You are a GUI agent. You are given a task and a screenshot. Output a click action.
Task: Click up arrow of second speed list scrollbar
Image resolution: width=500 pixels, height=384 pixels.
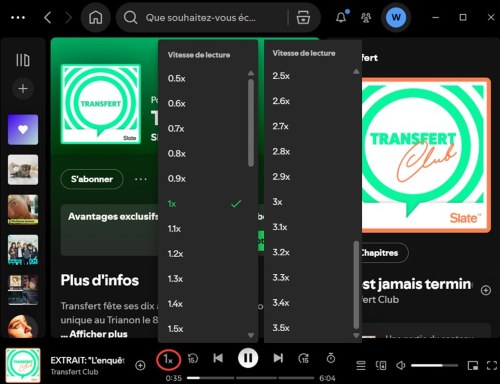pos(356,71)
